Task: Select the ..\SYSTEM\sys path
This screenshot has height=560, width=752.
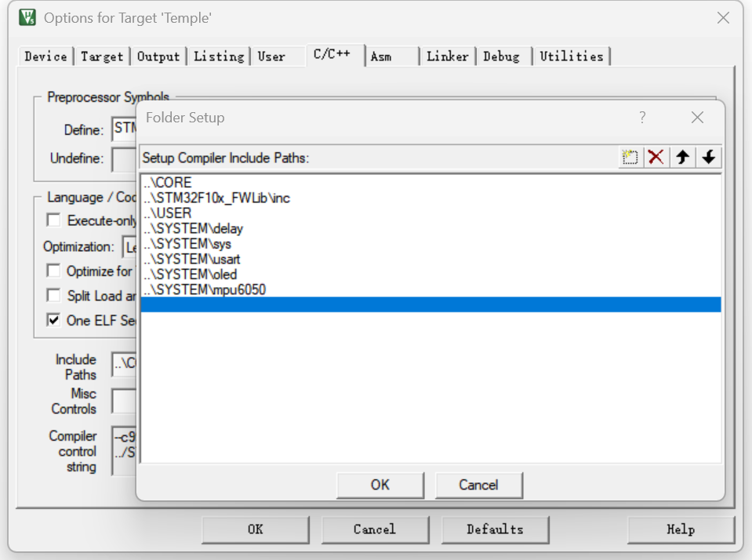Action: (430, 244)
